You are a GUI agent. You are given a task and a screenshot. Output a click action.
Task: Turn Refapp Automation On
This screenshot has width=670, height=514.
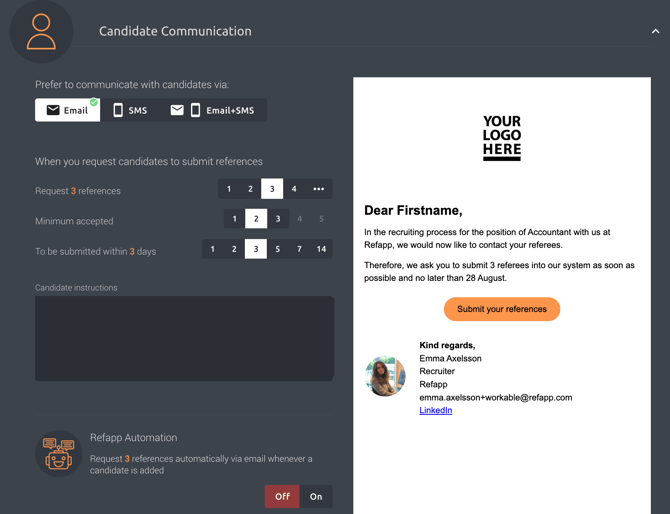coord(316,496)
